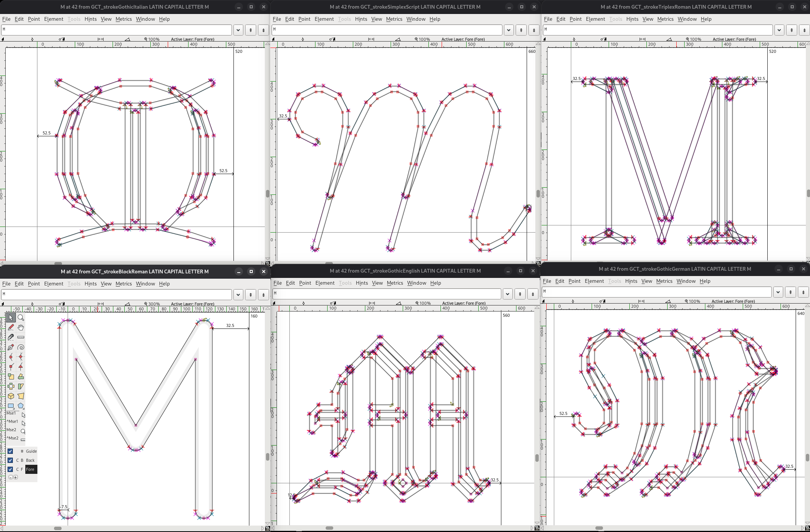This screenshot has width=810, height=532.
Task: Select the knife cut tool
Action: point(11,338)
